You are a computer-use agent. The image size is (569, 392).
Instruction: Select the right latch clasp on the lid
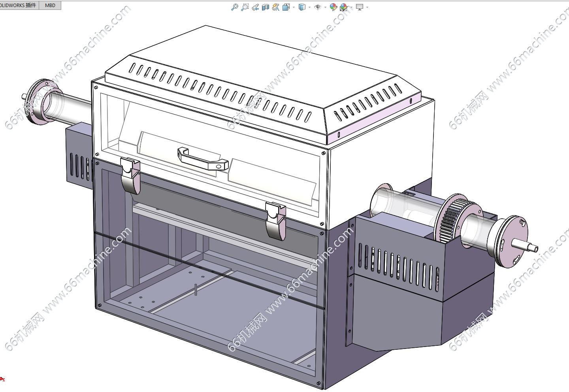pos(275,221)
